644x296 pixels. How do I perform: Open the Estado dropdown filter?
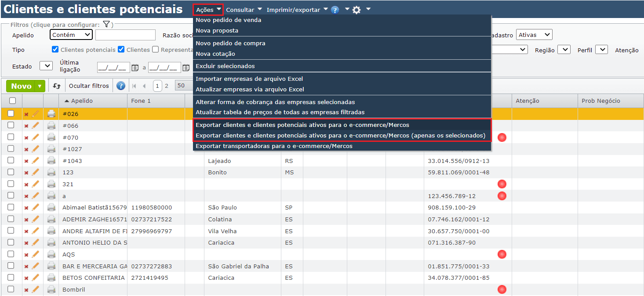(x=46, y=66)
